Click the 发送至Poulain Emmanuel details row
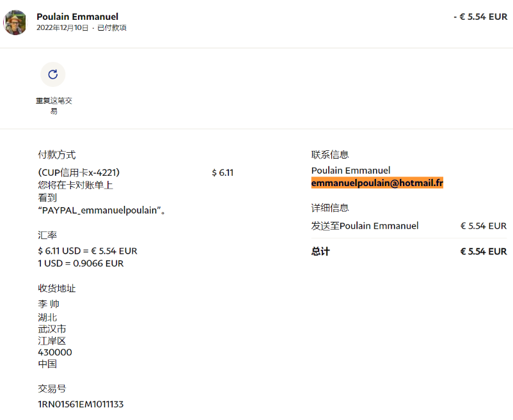Image resolution: width=513 pixels, height=420 pixels. click(x=365, y=226)
